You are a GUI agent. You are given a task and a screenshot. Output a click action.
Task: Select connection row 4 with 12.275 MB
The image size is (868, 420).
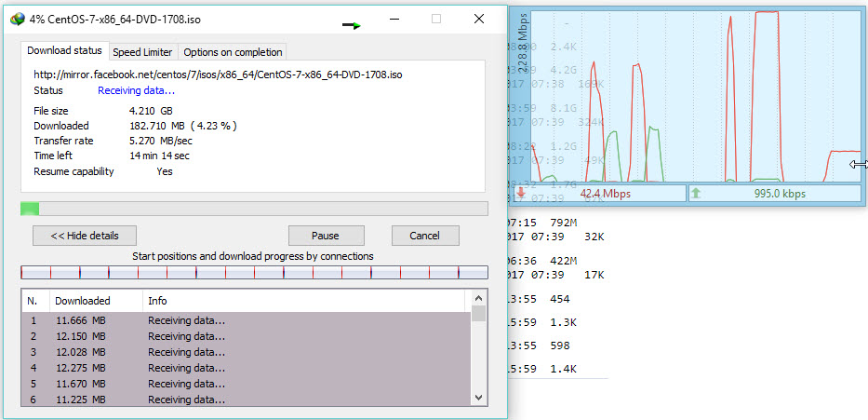coord(247,368)
